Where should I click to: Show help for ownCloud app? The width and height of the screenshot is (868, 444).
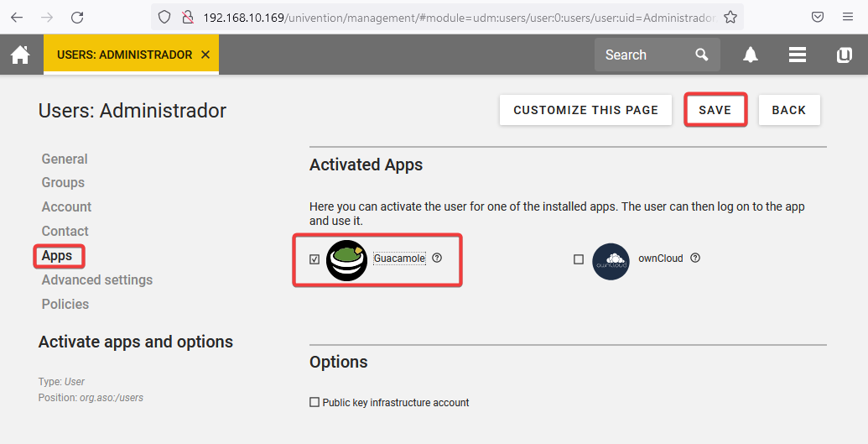pyautogui.click(x=695, y=259)
